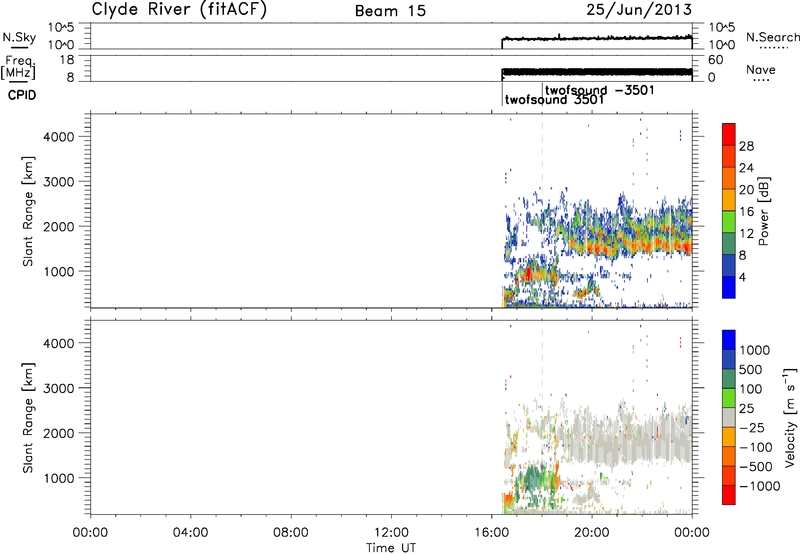The height and width of the screenshot is (554, 800).
Task: Click the "3000" tick on the velocity panel
Action: click(x=59, y=388)
